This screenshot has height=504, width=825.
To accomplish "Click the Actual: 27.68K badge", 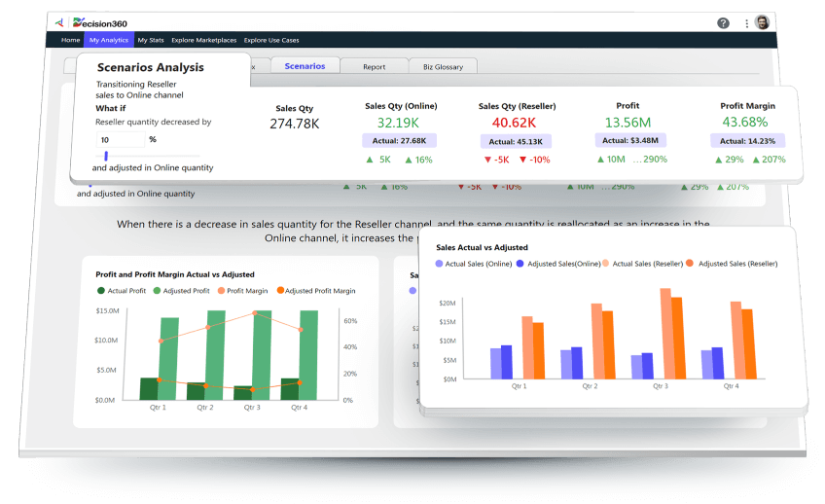I will coord(399,140).
